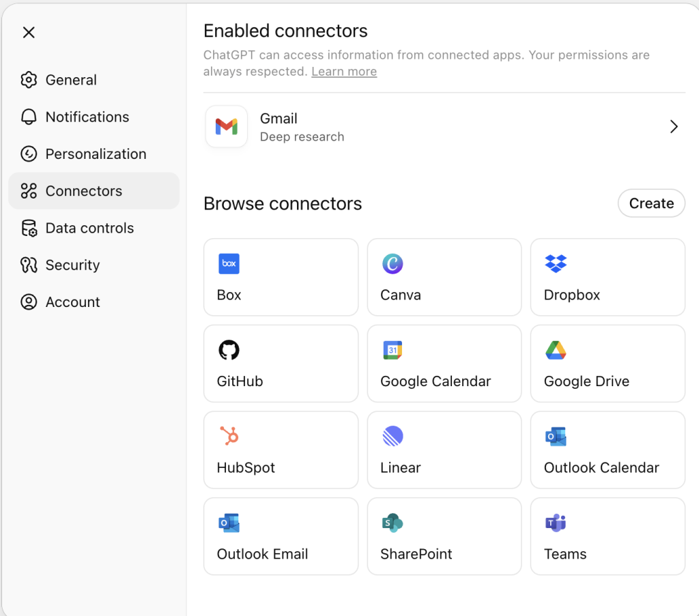Open the General settings tab
The image size is (699, 616).
94,80
